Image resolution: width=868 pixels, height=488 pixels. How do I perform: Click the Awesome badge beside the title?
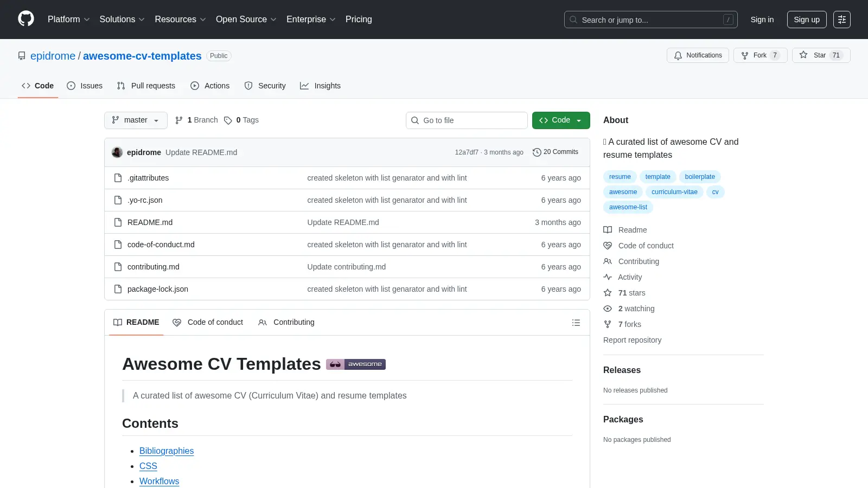(x=356, y=364)
